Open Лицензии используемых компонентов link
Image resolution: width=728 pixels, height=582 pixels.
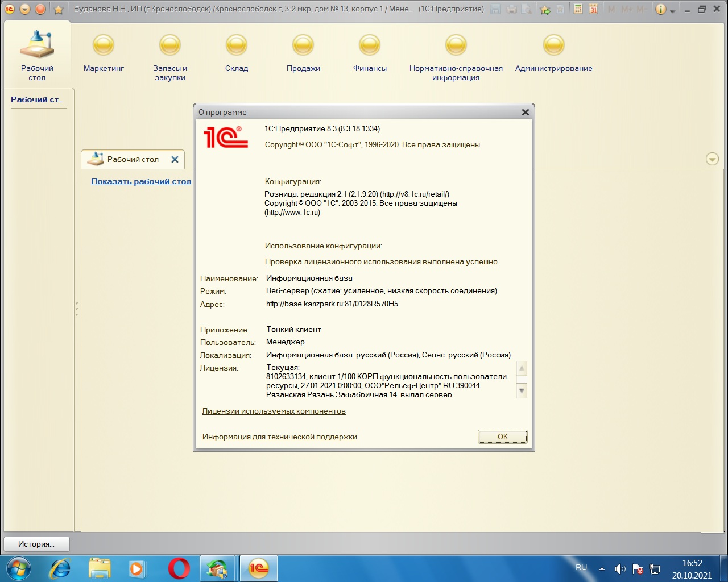(274, 411)
